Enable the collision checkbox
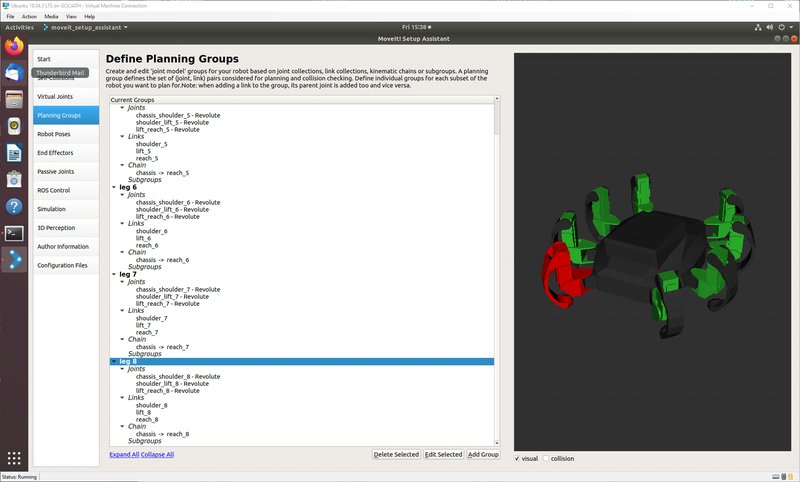The height and width of the screenshot is (482, 800). [x=545, y=459]
